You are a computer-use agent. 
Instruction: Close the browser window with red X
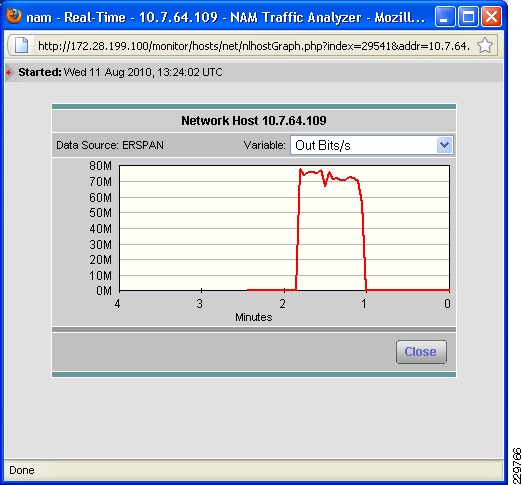[491, 16]
